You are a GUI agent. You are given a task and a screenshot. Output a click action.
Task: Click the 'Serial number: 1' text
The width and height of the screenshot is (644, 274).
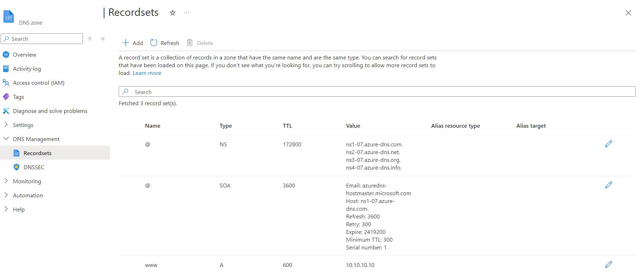(x=366, y=248)
